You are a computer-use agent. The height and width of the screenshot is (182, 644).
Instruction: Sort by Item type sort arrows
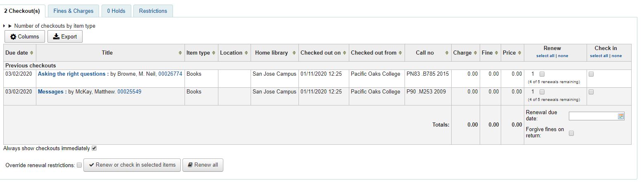213,53
